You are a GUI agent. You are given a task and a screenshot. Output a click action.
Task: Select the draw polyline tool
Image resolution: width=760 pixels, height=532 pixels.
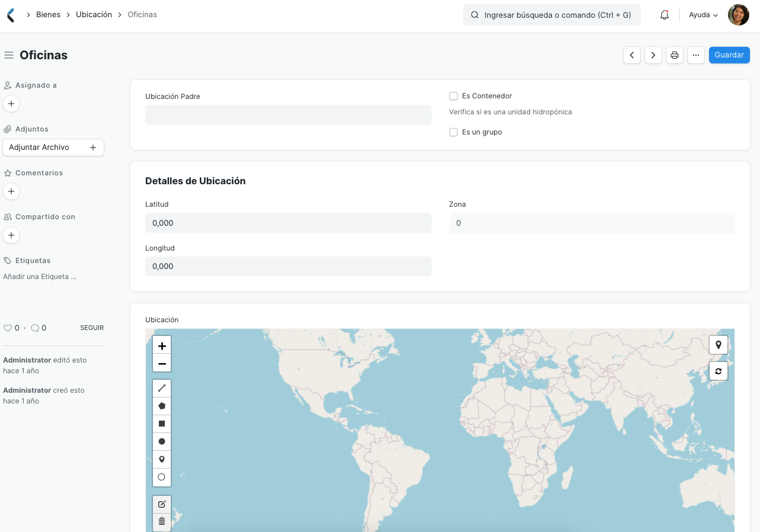pos(162,389)
